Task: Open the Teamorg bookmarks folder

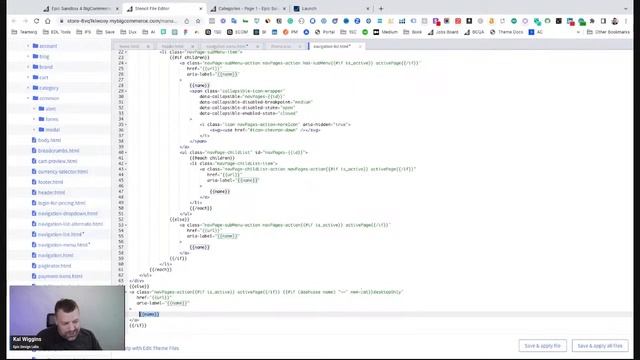Action: [24, 32]
